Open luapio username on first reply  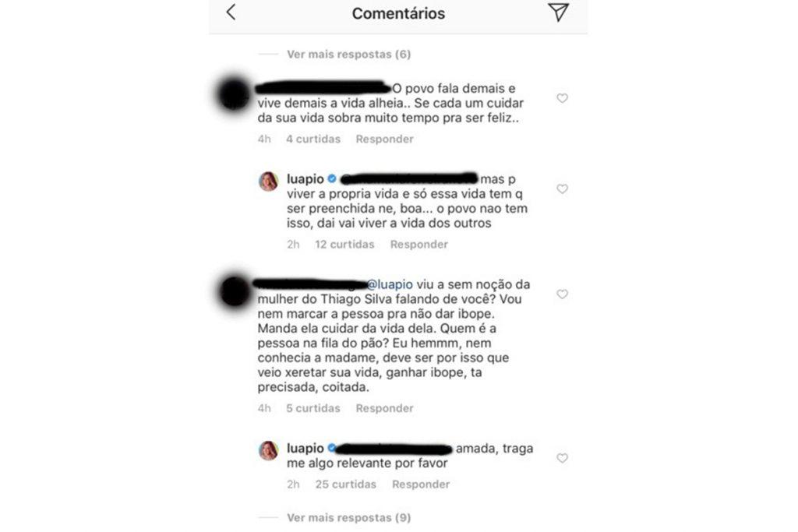(x=305, y=179)
